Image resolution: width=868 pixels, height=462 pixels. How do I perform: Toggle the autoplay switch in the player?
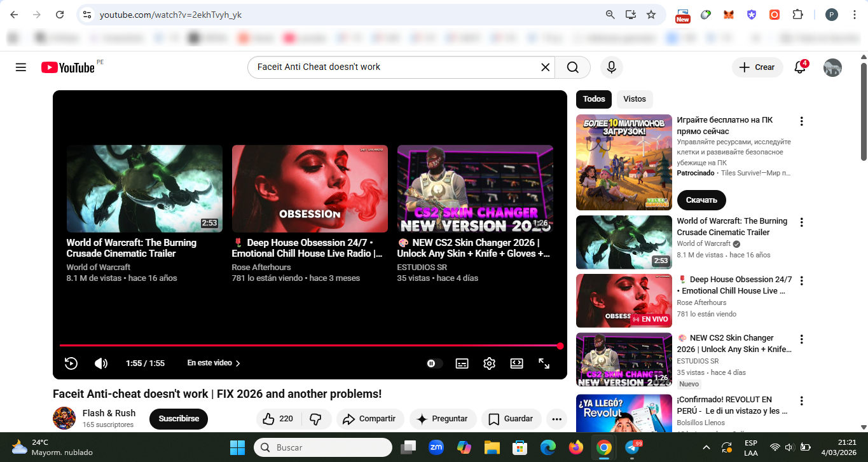coord(434,363)
